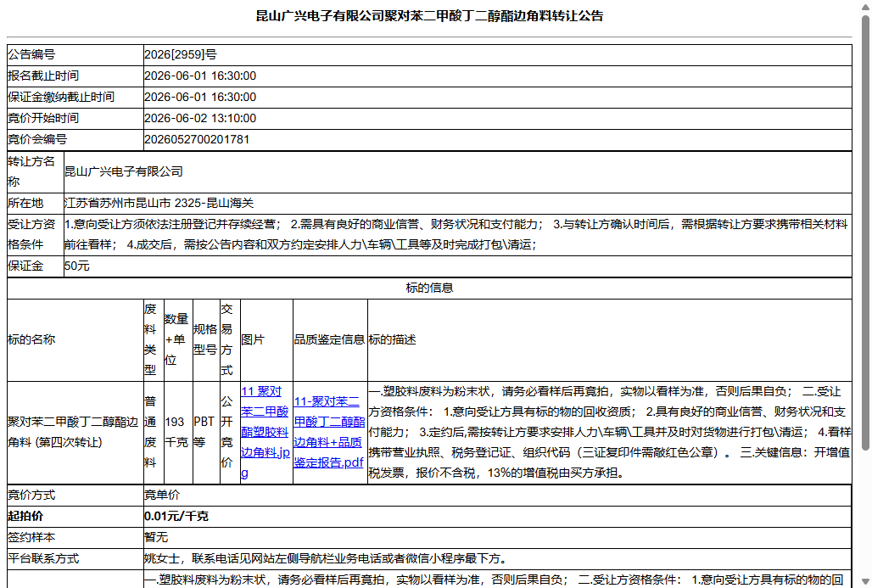
Task: Click the 竞价方式 label
Action: (31, 496)
